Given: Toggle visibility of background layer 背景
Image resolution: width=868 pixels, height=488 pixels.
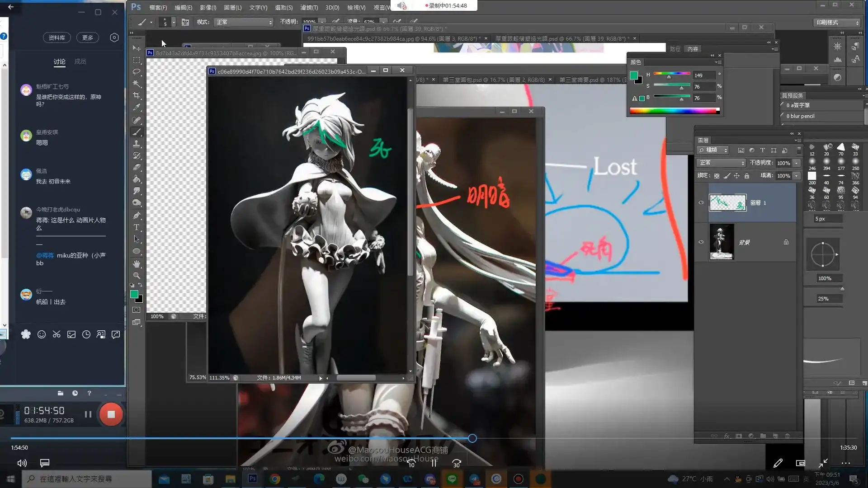Looking at the screenshot, I should (701, 242).
